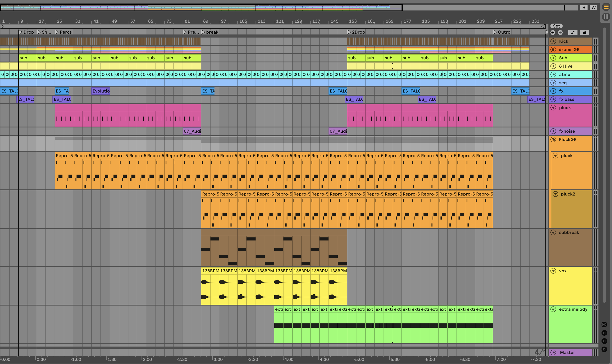Jump to the previous locator arrow
Screen dimensions: 612x364
click(x=553, y=32)
